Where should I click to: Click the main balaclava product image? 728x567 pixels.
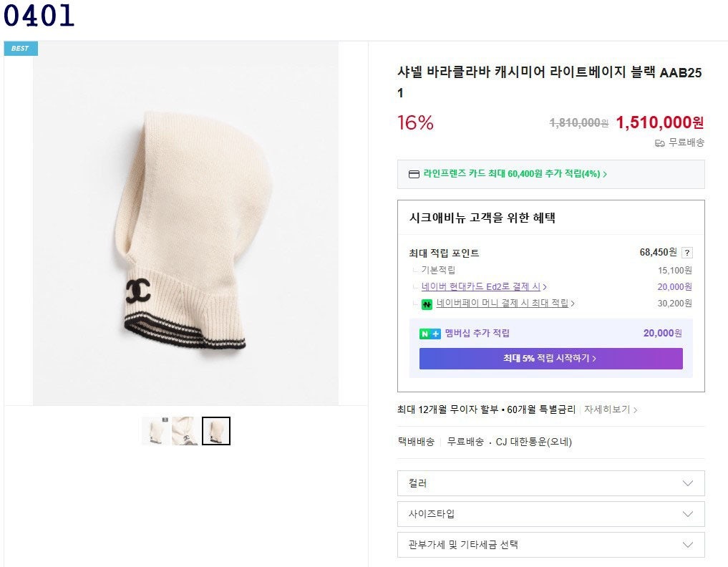click(185, 223)
